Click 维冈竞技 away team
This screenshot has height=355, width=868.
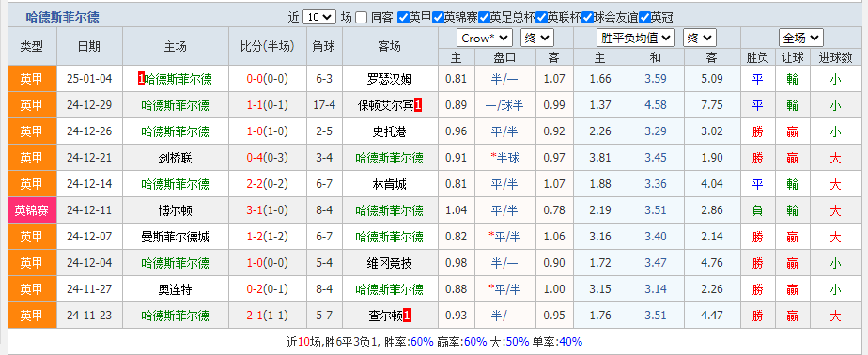point(390,263)
